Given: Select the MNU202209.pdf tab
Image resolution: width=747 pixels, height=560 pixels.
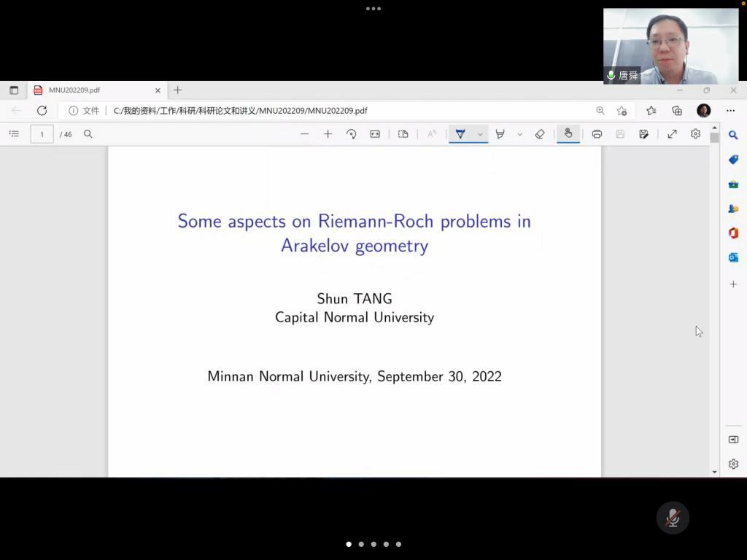Looking at the screenshot, I should click(95, 90).
